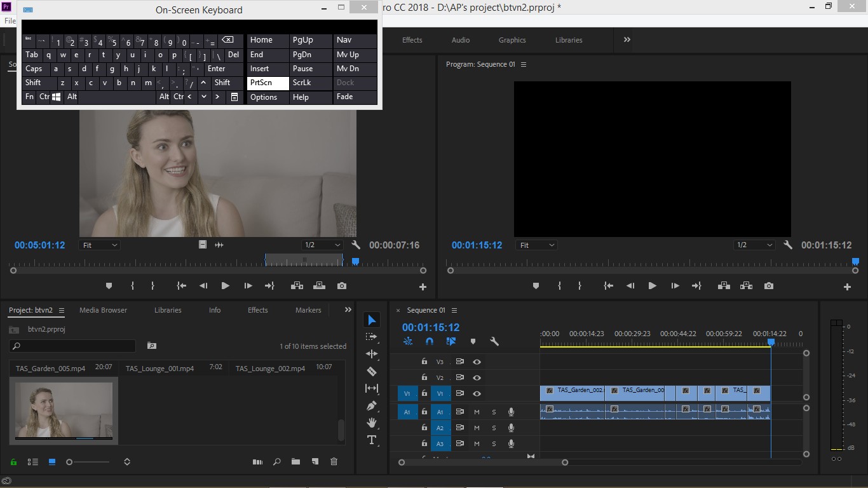Switch to the Markers tab

(x=308, y=310)
